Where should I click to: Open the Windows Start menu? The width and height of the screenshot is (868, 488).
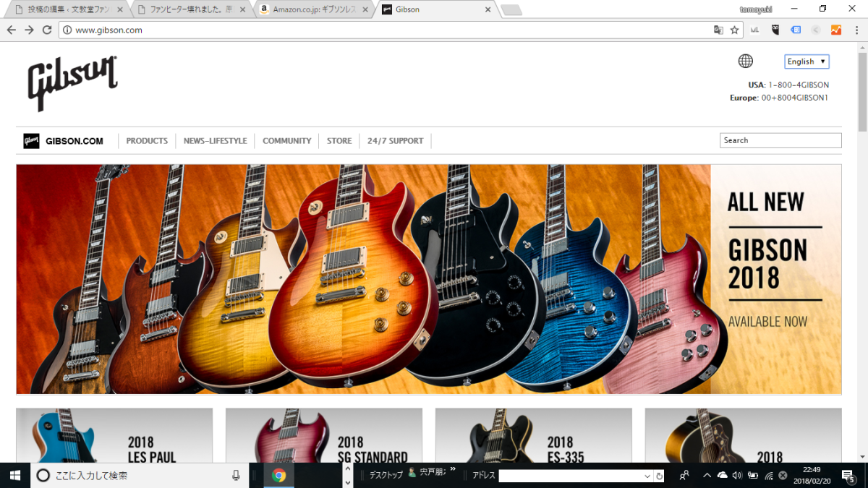(x=14, y=475)
